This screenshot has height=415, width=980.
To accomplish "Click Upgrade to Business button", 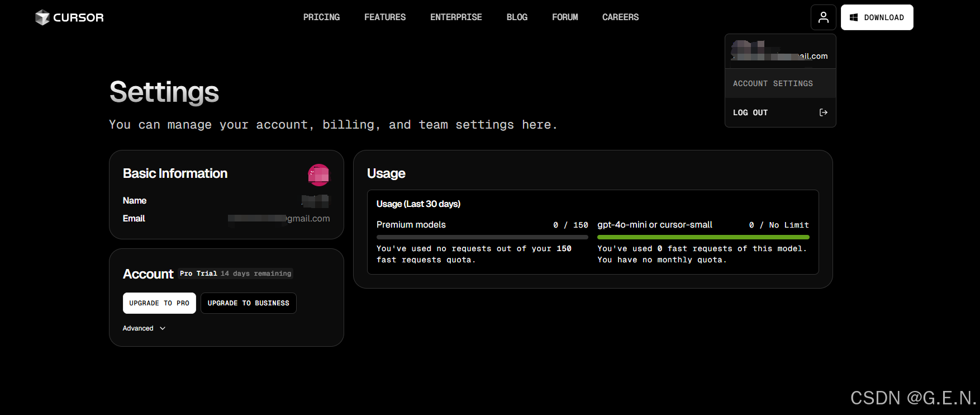I will point(249,303).
